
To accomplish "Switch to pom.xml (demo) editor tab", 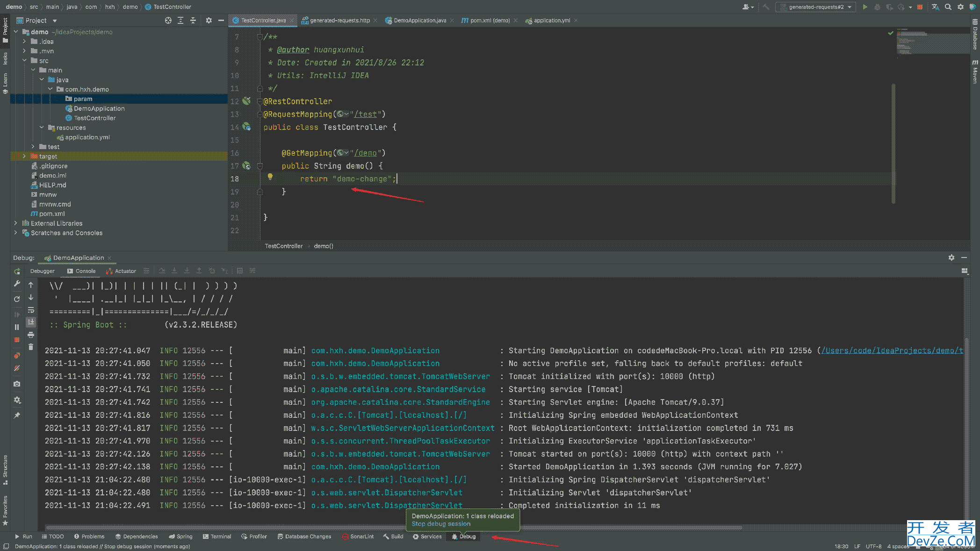I will pyautogui.click(x=489, y=21).
